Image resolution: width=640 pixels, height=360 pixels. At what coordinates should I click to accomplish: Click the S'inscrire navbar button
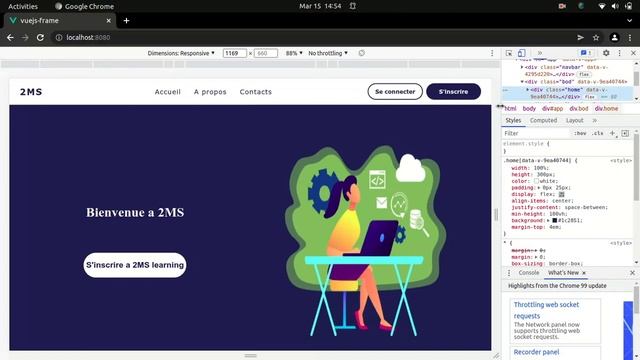click(x=453, y=91)
